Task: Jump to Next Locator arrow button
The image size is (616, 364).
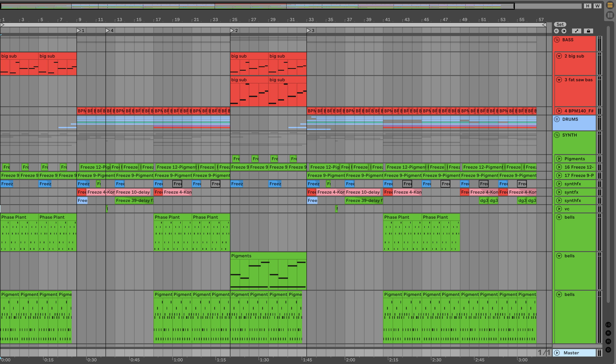Action: 564,31
